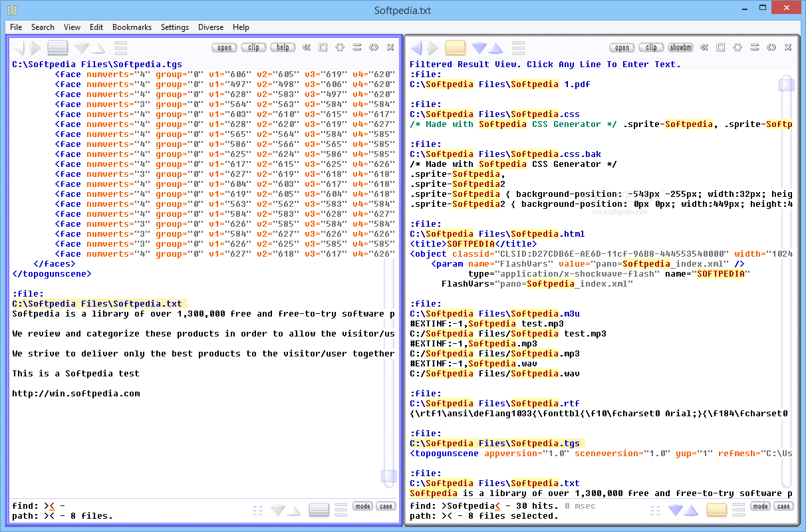Image resolution: width=806 pixels, height=532 pixels.
Task: Click the orange striped block in right pane top toolbar
Action: (456, 48)
